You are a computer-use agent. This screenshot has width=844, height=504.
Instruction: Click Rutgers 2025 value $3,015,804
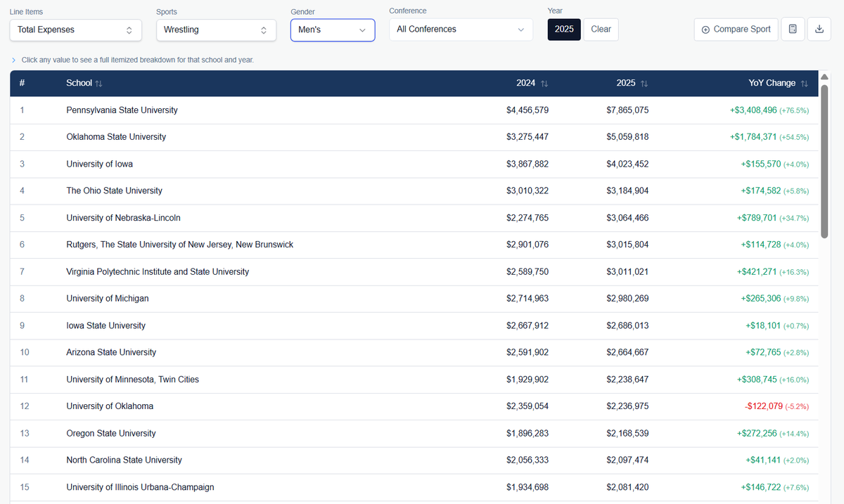pos(627,245)
